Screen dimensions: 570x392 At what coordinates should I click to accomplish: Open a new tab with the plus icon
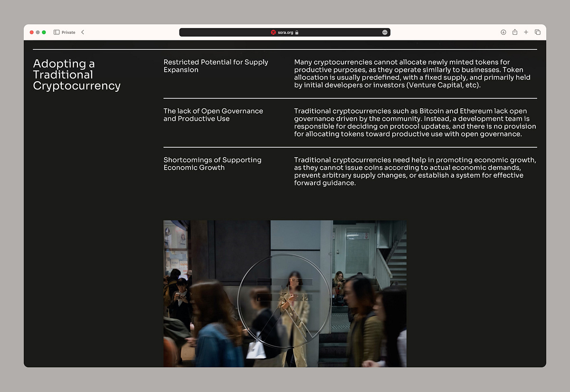coord(526,32)
